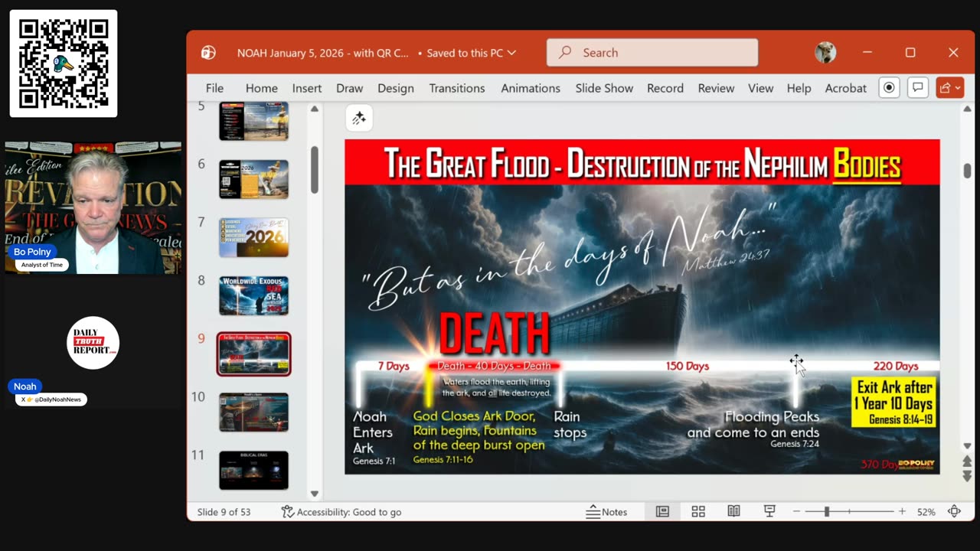The image size is (980, 551).
Task: Click the zoom out minus button
Action: pos(797,512)
